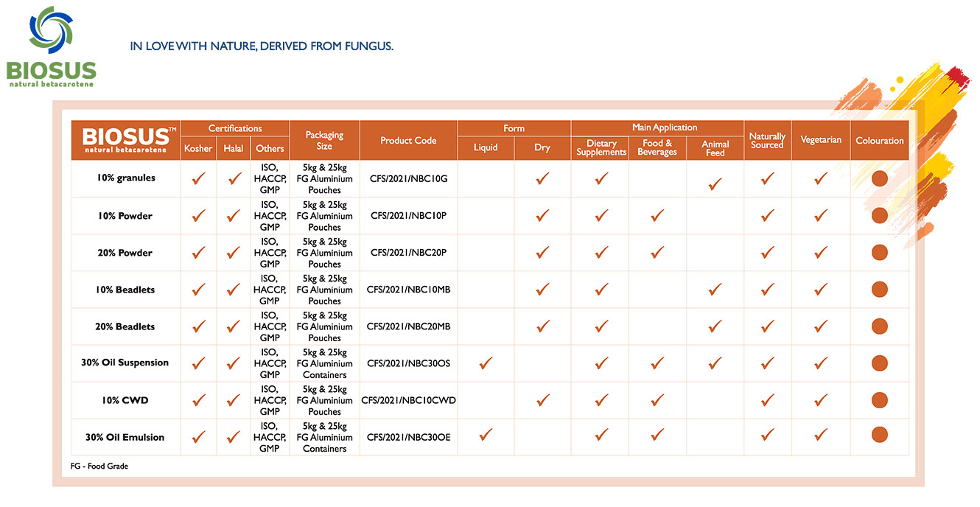Click Halal checkmark for 20% Powder
The height and width of the screenshot is (507, 980).
tap(234, 253)
